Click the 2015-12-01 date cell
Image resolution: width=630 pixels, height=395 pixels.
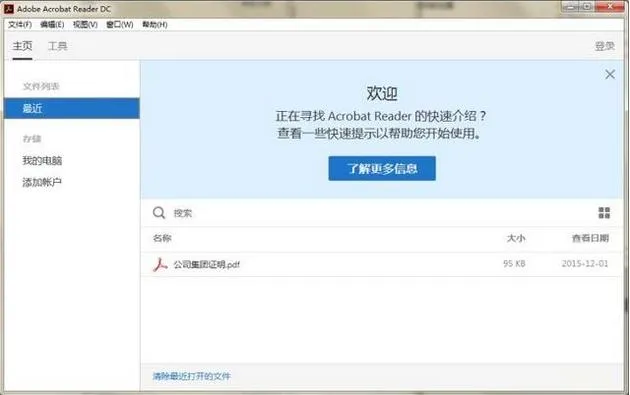click(x=585, y=264)
